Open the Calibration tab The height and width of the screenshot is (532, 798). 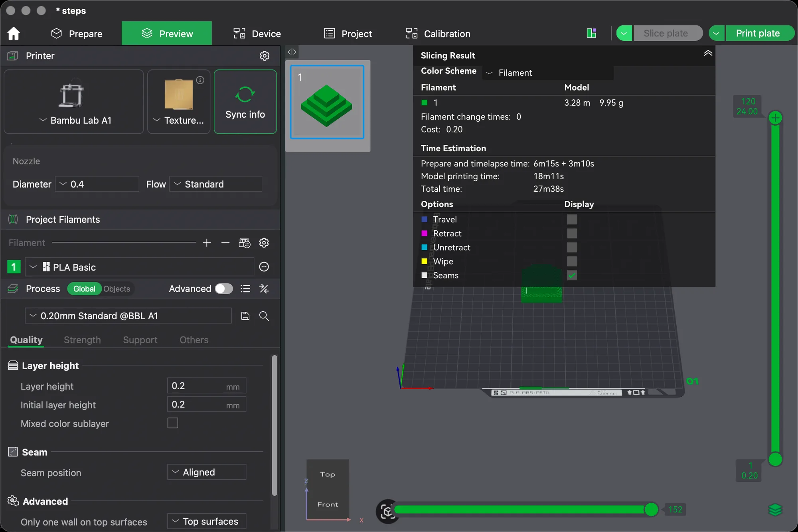[x=438, y=34]
